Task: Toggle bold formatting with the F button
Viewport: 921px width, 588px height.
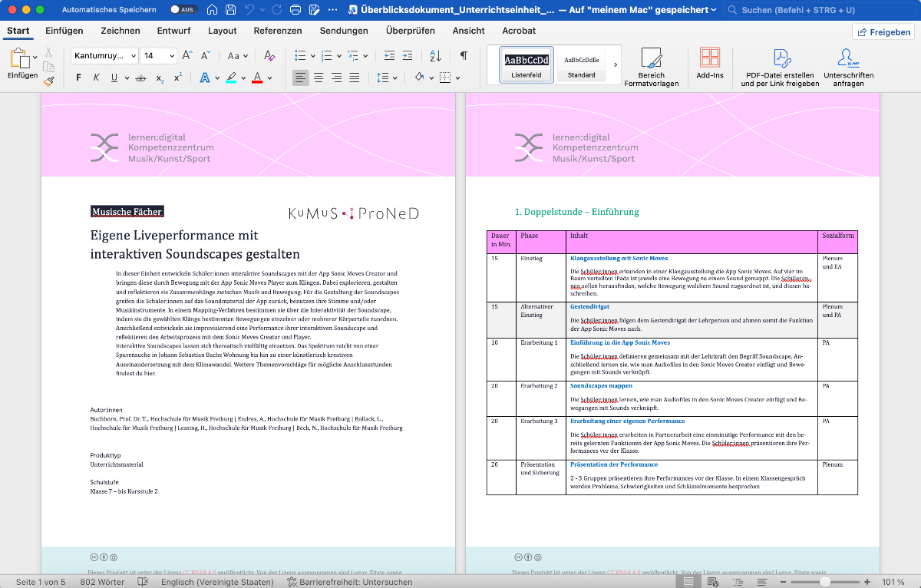Action: 78,78
